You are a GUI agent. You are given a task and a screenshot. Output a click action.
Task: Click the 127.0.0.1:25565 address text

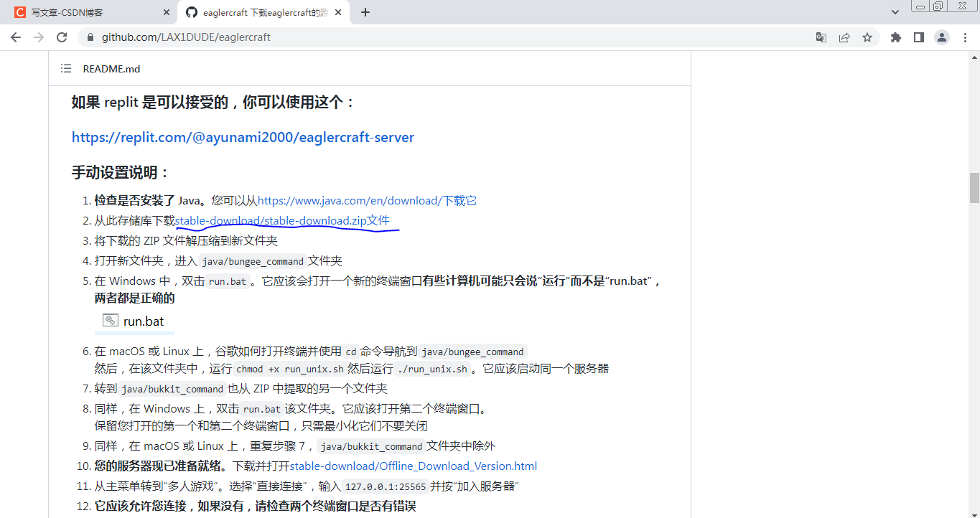(x=386, y=486)
